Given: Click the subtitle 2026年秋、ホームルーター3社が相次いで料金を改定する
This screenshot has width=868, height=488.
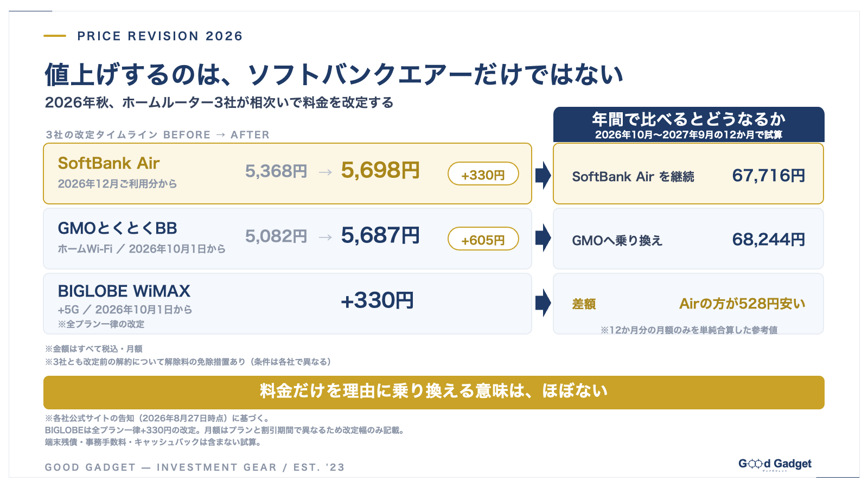Looking at the screenshot, I should (219, 102).
